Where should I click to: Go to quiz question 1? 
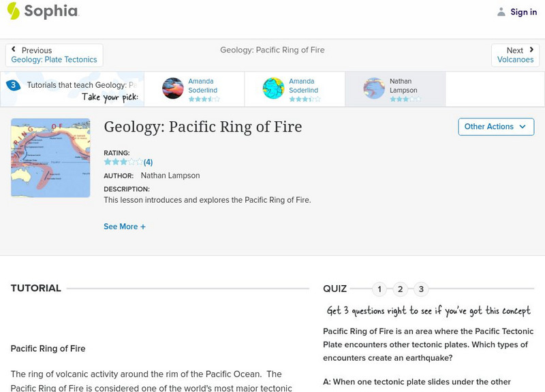coord(379,289)
